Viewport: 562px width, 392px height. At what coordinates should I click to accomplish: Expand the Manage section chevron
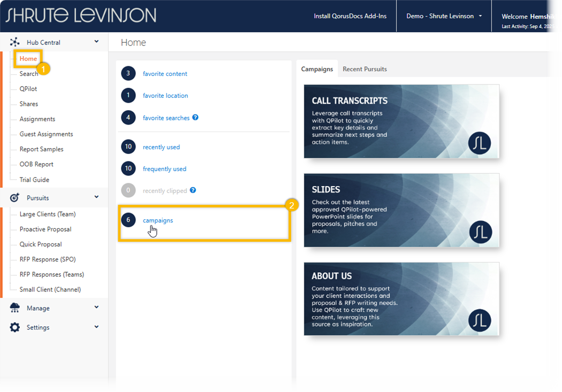[96, 308]
